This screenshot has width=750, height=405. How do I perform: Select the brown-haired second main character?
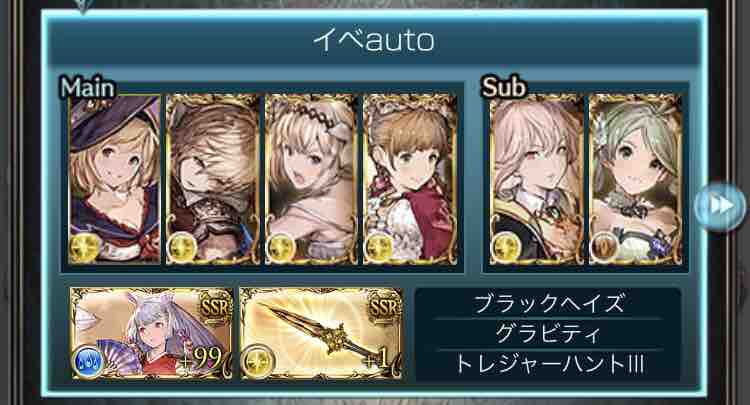[x=213, y=179]
